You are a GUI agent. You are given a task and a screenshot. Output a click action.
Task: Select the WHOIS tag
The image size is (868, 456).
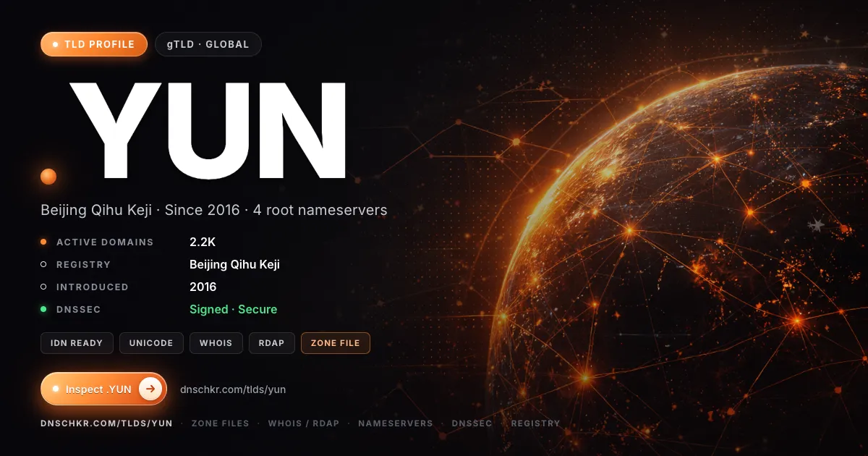[216, 343]
